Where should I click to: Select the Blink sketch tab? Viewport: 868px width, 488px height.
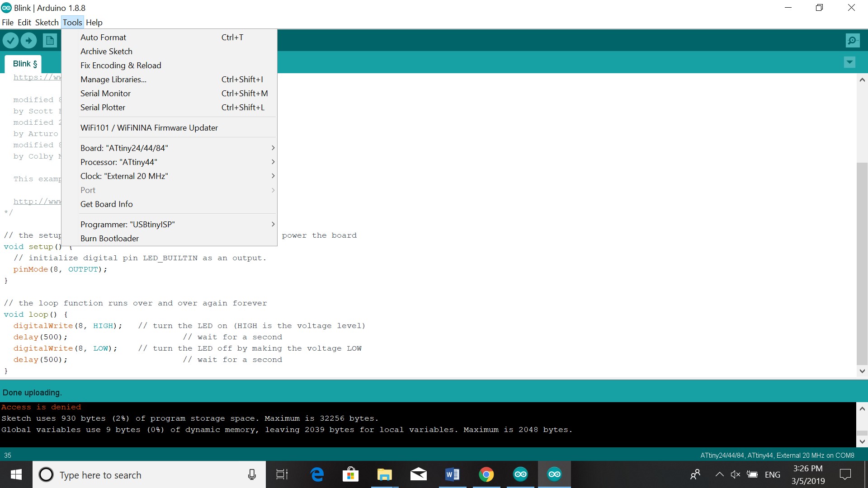[24, 64]
